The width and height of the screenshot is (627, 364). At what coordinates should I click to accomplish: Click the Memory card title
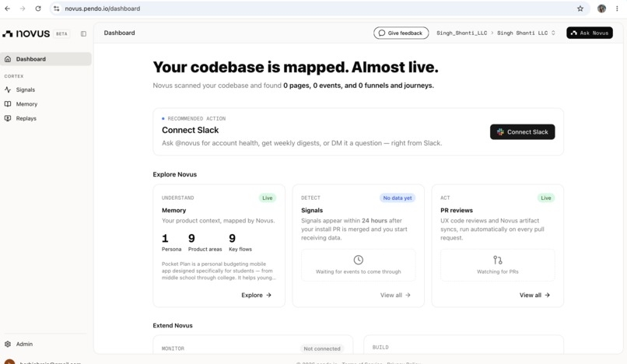(174, 211)
